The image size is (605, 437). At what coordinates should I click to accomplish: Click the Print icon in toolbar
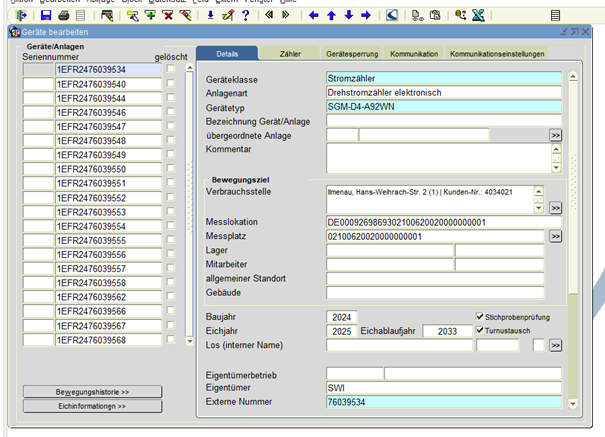click(x=63, y=16)
